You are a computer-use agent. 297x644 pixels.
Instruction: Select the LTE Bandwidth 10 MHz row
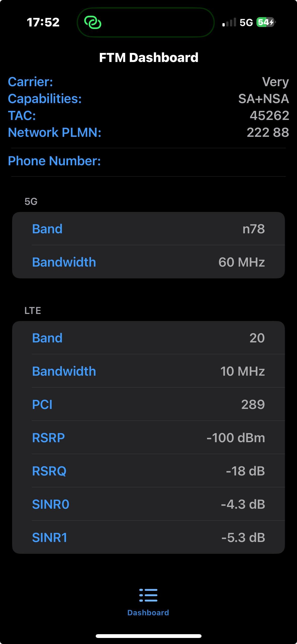pyautogui.click(x=148, y=371)
